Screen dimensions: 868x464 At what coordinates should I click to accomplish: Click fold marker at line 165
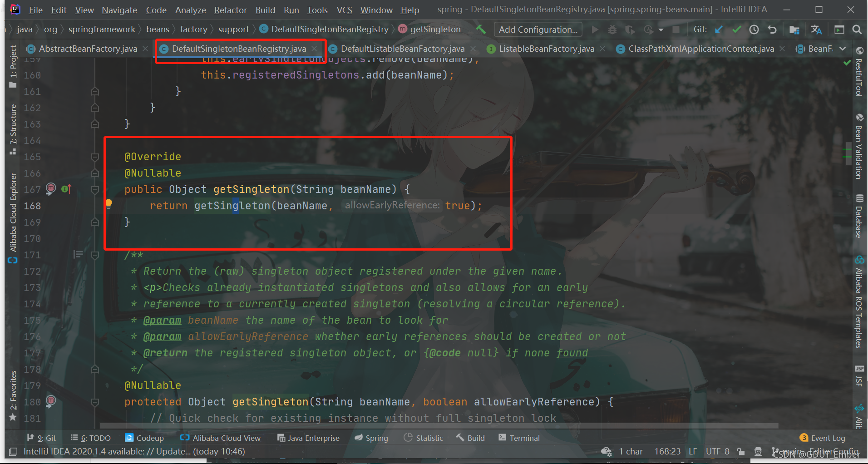point(95,157)
